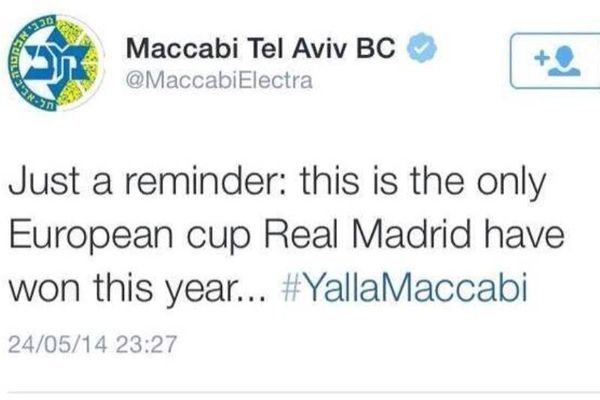The height and width of the screenshot is (400, 600).
Task: Click the "won this year..." tweet line
Action: point(137,288)
